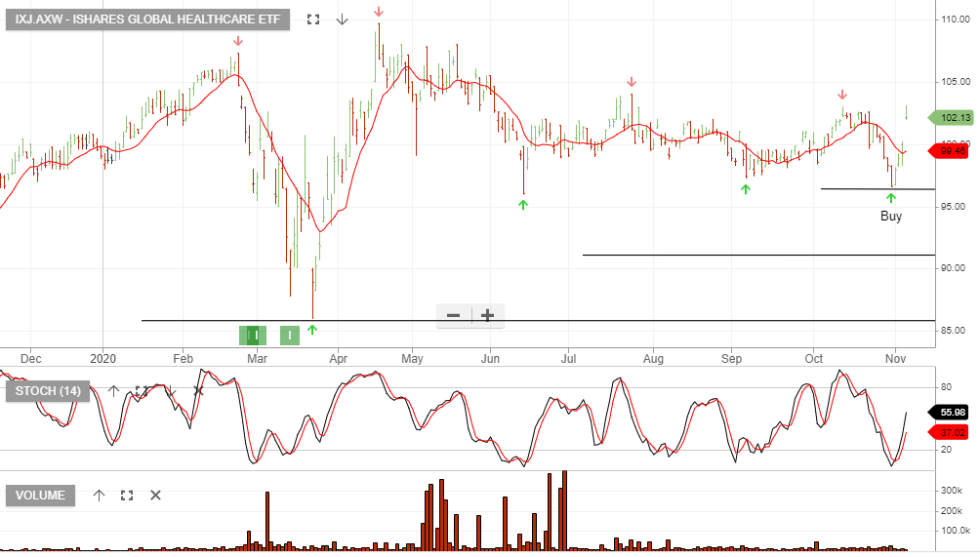The image size is (980, 557).
Task: Remove the VOLUME panel
Action: 155,496
